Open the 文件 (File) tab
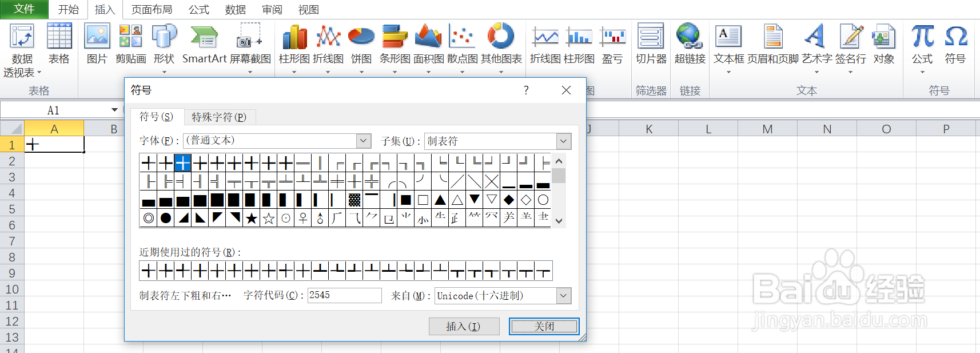The width and height of the screenshot is (980, 353). coord(24,9)
